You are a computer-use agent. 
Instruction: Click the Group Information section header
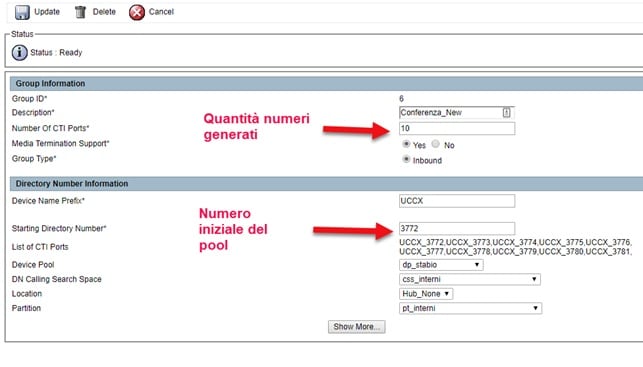[326, 84]
